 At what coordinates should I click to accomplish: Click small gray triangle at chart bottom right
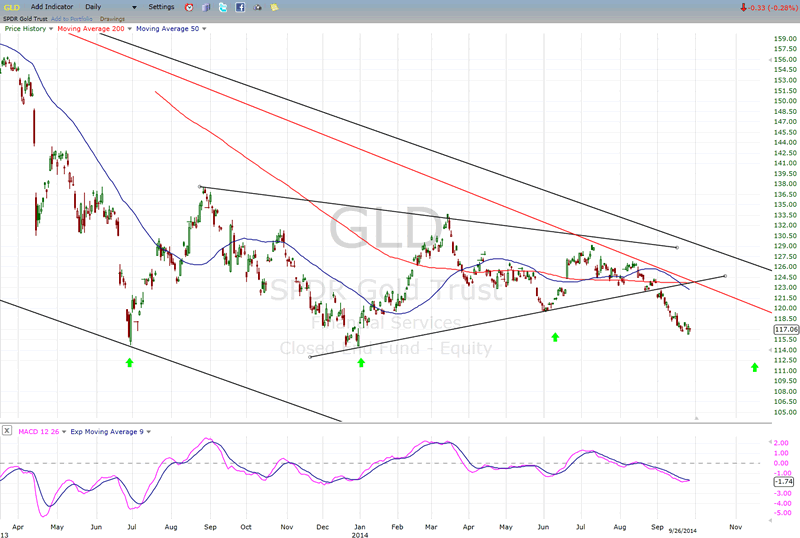696,418
